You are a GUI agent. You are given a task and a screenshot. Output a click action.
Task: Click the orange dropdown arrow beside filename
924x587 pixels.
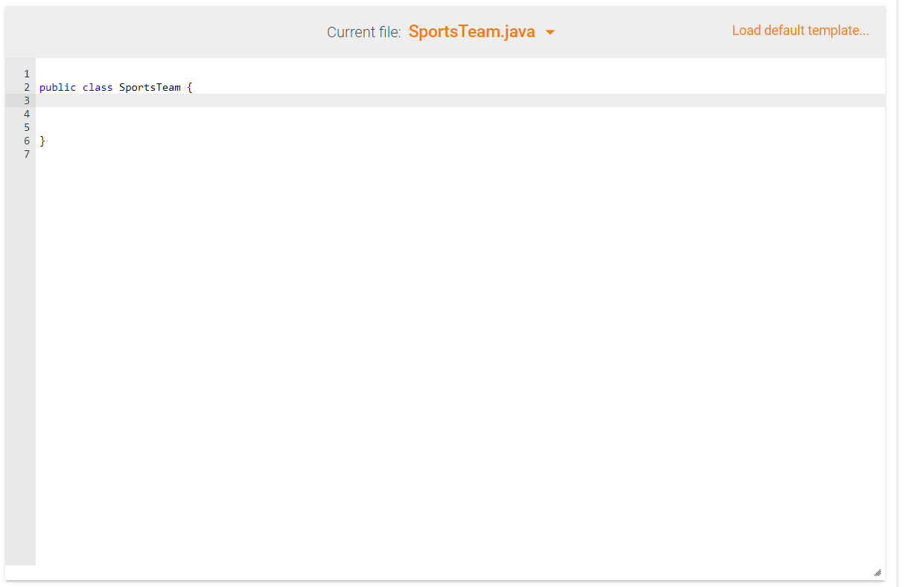click(x=550, y=33)
